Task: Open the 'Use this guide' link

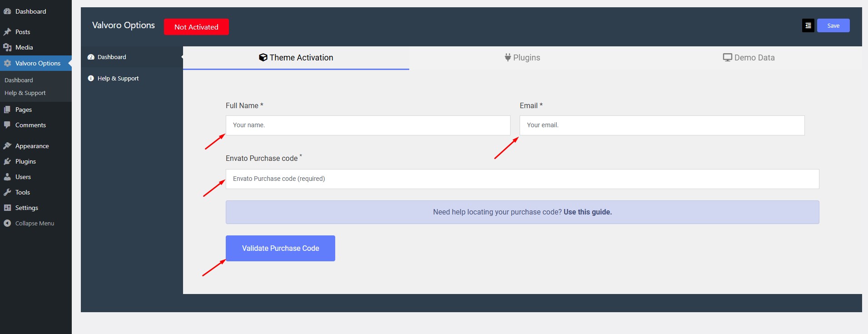Action: point(587,212)
